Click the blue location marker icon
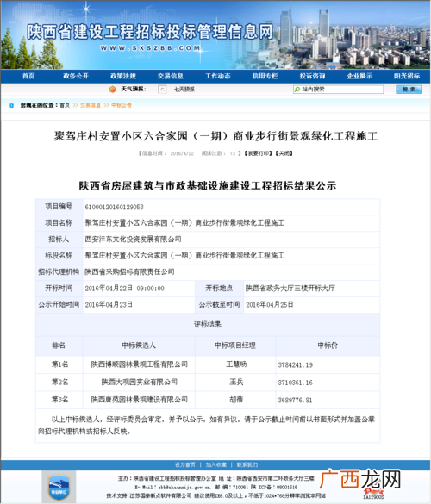This screenshot has height=504, width=431. coord(11,105)
